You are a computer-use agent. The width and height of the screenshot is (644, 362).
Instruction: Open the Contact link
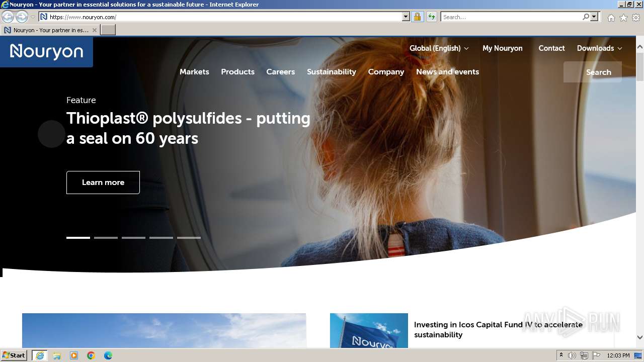(551, 48)
